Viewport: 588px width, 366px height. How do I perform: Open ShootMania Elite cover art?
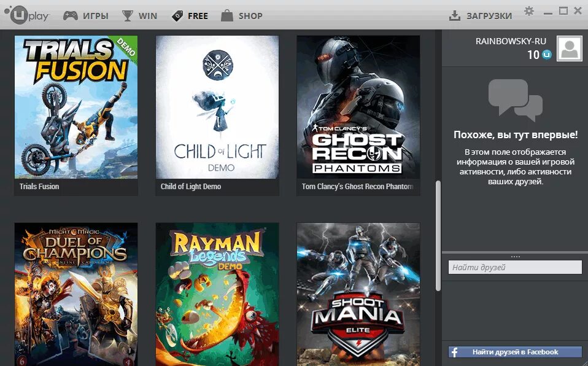[358, 294]
